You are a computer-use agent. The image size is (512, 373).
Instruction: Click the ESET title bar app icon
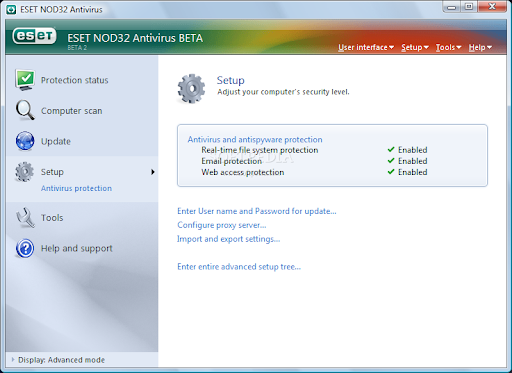coord(11,10)
